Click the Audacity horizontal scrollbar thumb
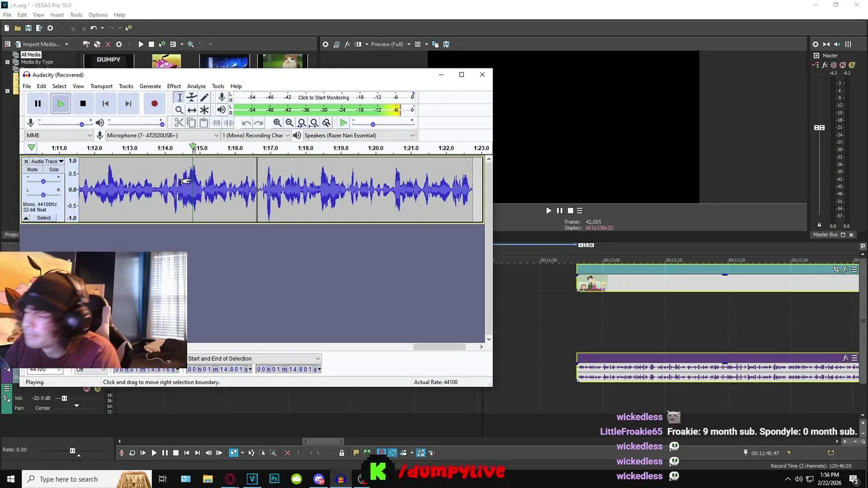The height and width of the screenshot is (488, 868). pos(439,347)
